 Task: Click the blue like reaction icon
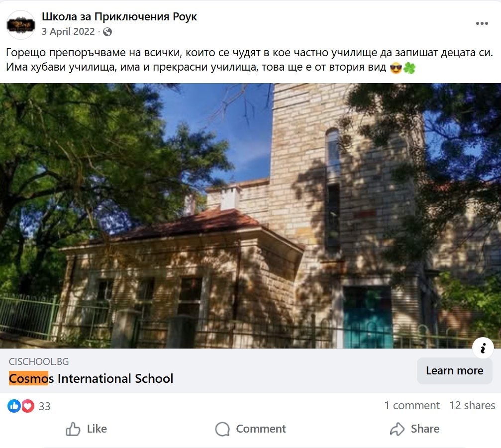[14, 406]
